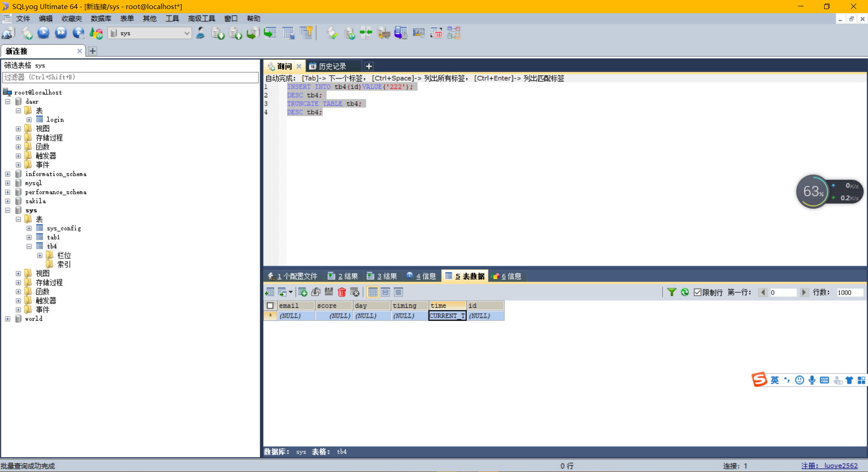Click the luove2562 registration link
868x472 pixels.
[829, 466]
